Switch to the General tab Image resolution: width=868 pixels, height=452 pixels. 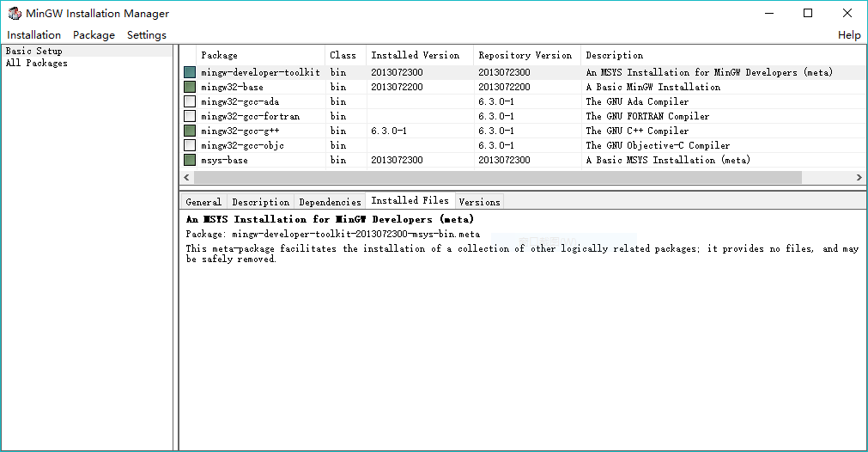pos(203,202)
